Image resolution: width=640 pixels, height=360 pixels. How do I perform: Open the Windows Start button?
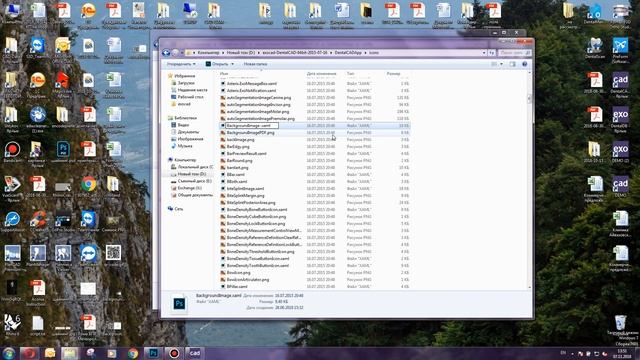[x=9, y=353]
